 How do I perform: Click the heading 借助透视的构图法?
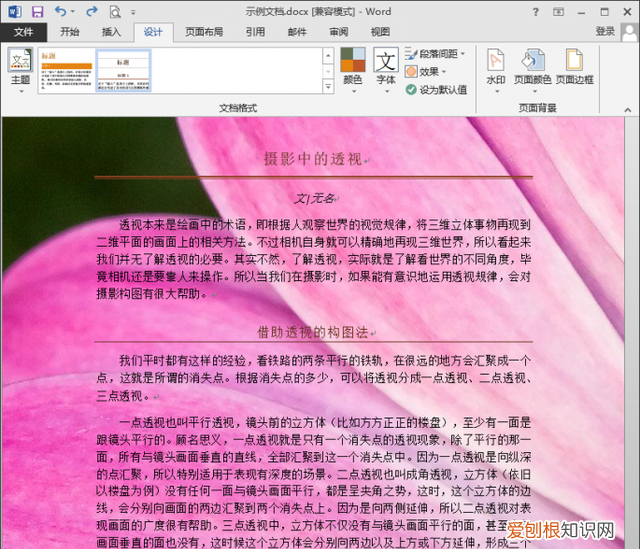point(313,332)
